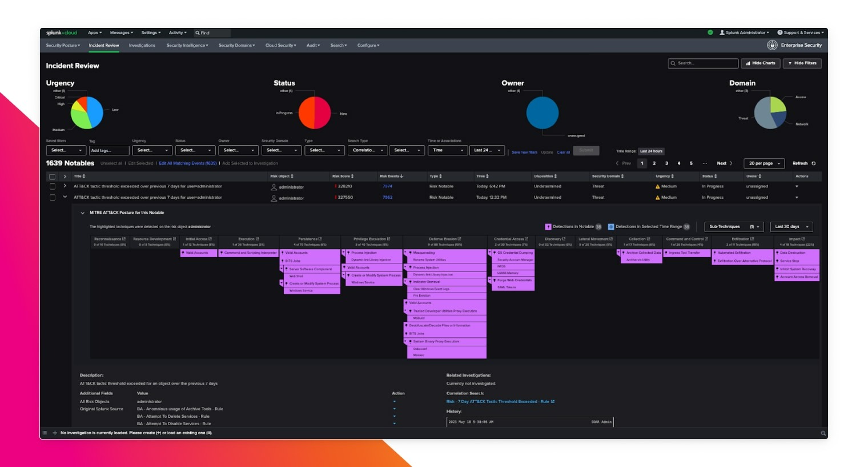Image resolution: width=868 pixels, height=467 pixels.
Task: Click the Add tags input field
Action: [109, 150]
